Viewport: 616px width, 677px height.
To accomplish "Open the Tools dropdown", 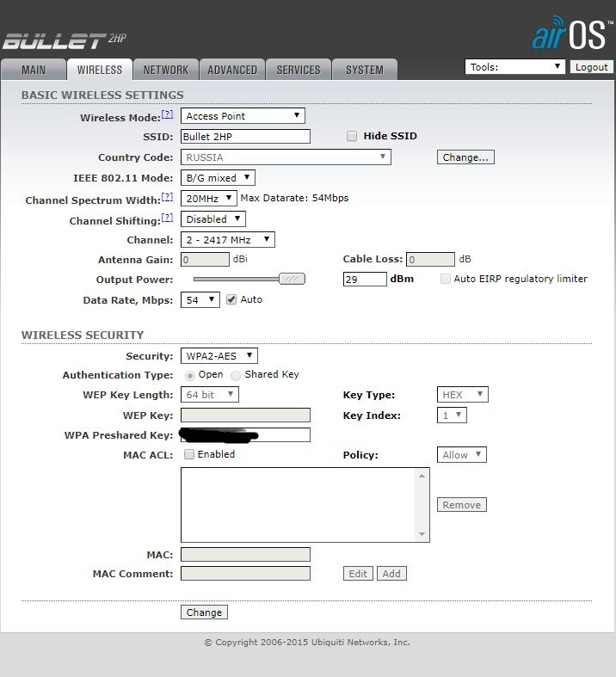I will click(515, 67).
